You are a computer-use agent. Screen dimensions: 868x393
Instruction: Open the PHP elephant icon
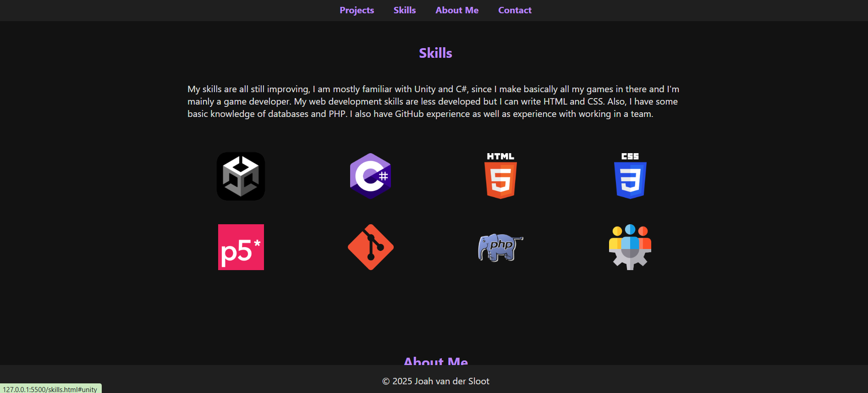tap(500, 247)
